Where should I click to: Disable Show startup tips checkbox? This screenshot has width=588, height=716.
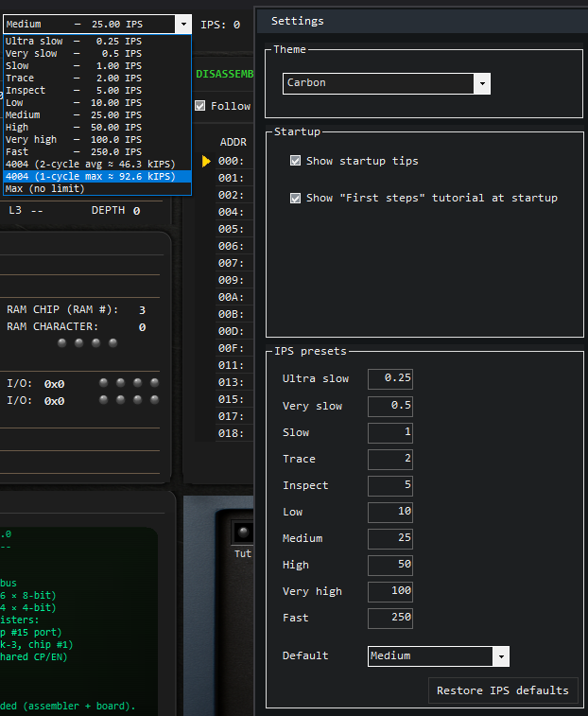pos(296,161)
